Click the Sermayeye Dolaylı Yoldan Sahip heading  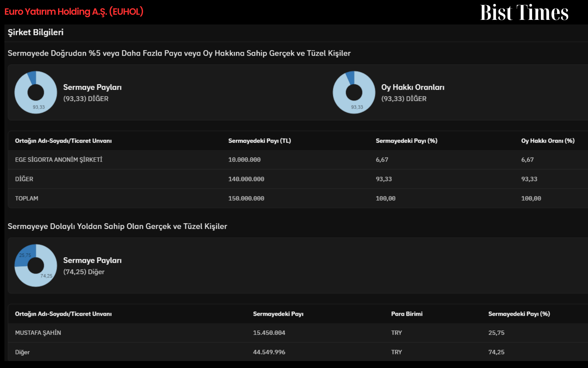[117, 226]
